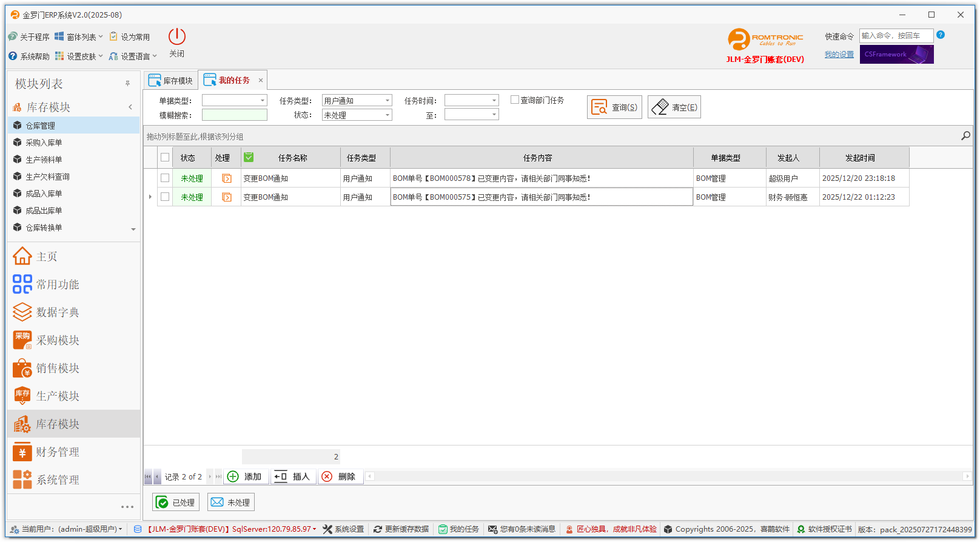
Task: Click the 已处理 processed button
Action: (176, 502)
